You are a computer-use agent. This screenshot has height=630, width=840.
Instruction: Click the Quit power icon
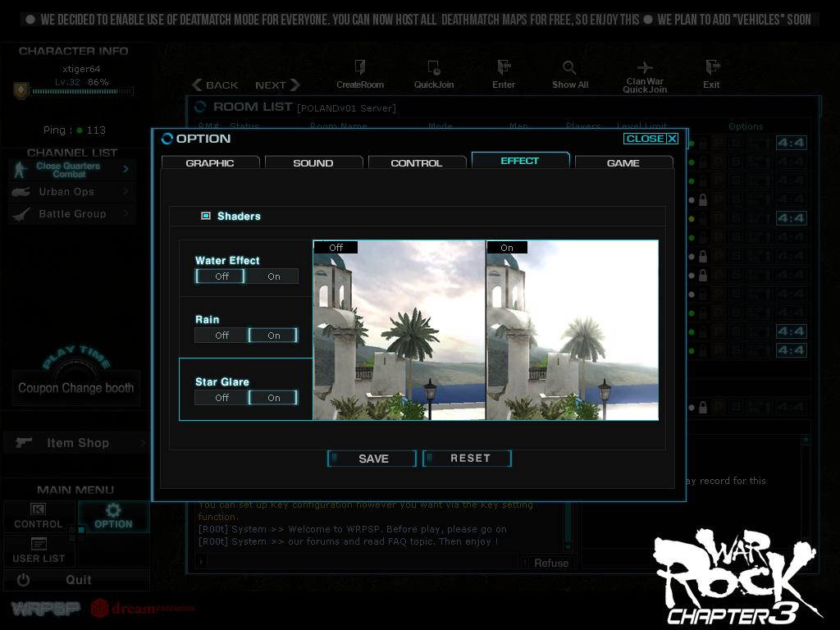(x=23, y=580)
